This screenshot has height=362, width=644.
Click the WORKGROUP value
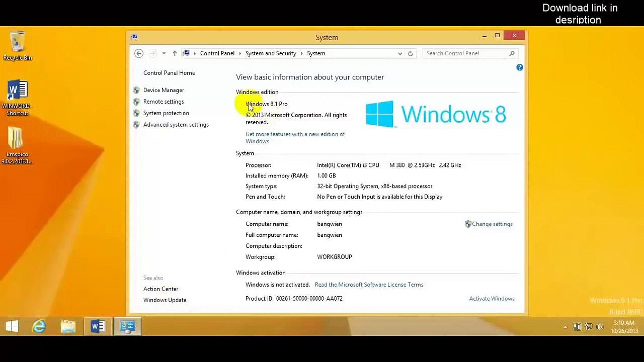(x=335, y=257)
